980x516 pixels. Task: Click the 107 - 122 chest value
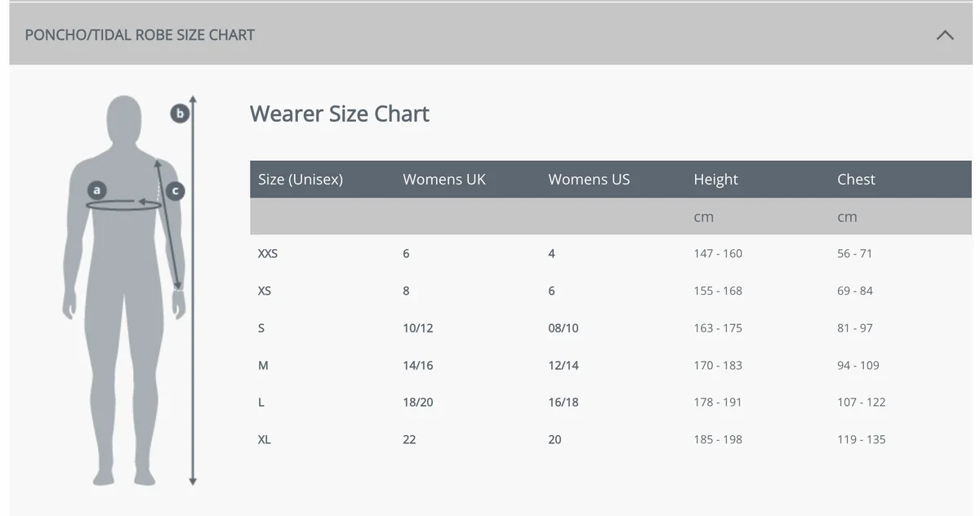point(861,403)
